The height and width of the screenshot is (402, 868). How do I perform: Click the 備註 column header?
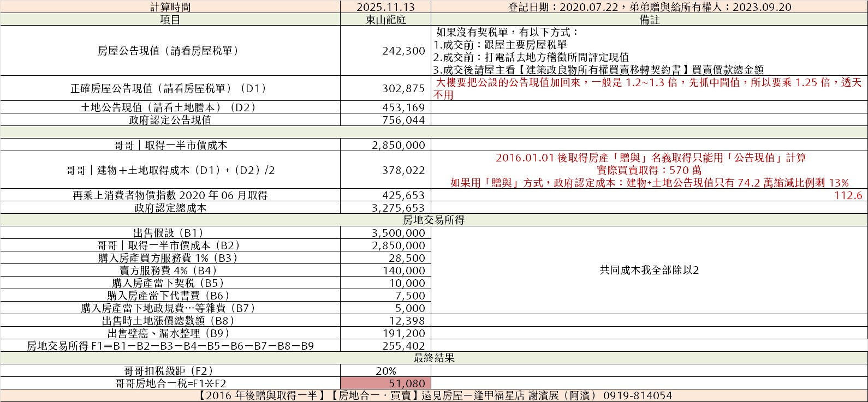[x=649, y=20]
